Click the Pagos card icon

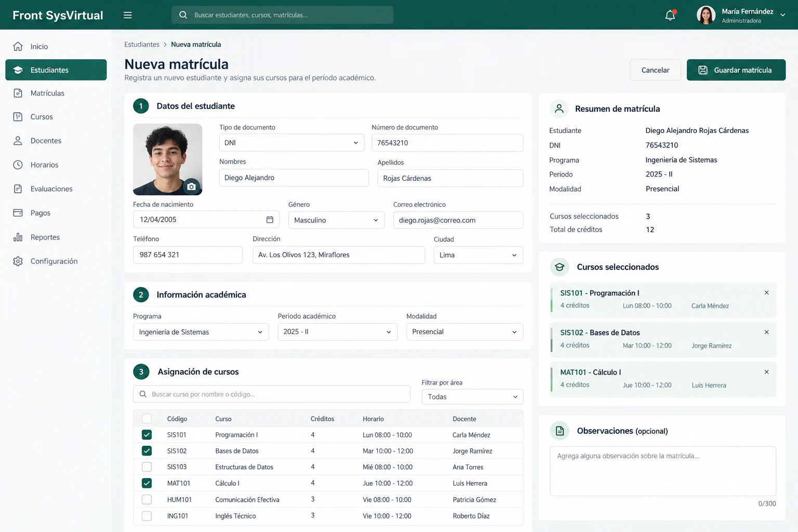[18, 213]
